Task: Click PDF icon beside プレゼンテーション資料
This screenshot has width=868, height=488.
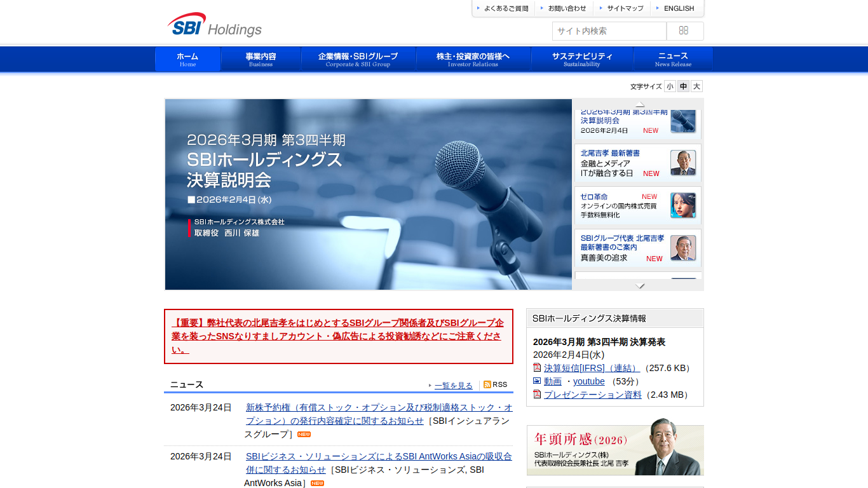Action: [x=537, y=394]
